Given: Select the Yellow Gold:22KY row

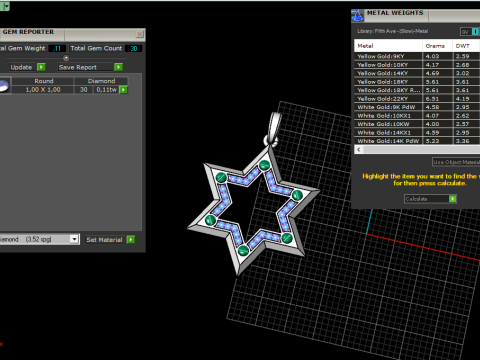Looking at the screenshot, I should (x=417, y=99).
